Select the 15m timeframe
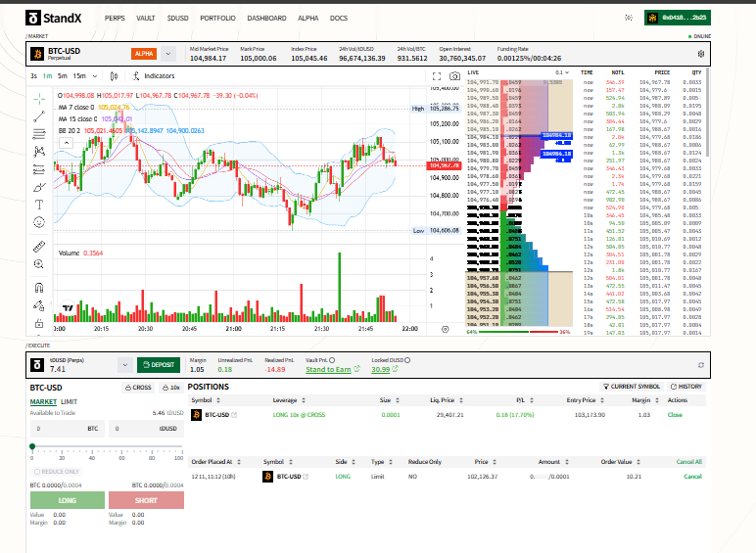Viewport: 756px width, 553px height. [79, 76]
